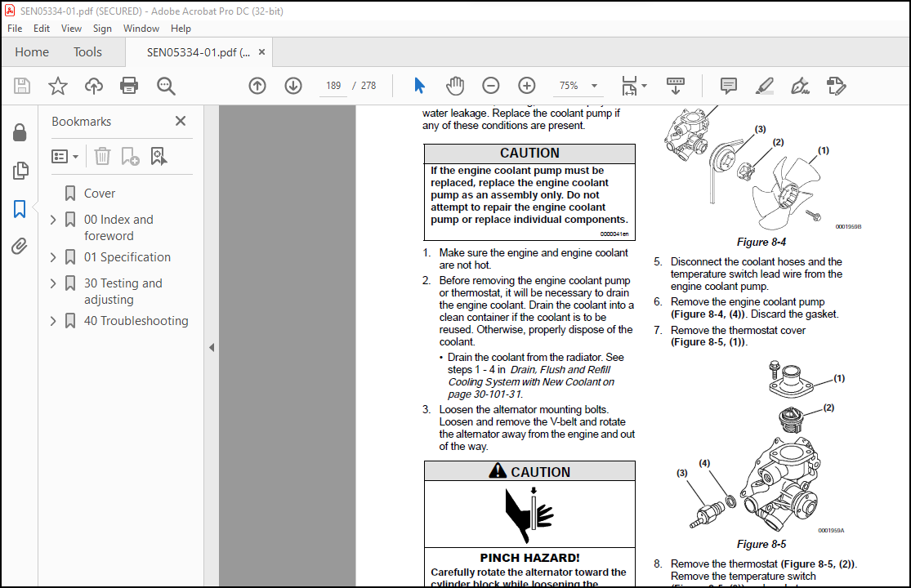Select the Highlight text tool
This screenshot has width=911, height=588.
765,86
